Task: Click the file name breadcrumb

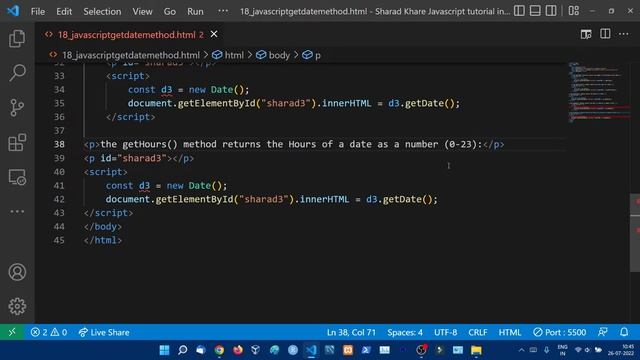Action: coord(131,55)
